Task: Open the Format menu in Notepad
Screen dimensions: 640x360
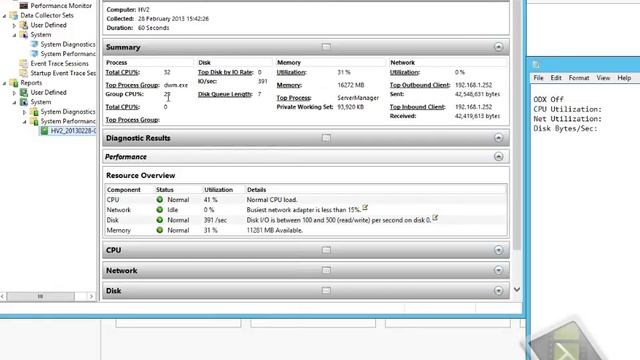Action: tap(579, 78)
